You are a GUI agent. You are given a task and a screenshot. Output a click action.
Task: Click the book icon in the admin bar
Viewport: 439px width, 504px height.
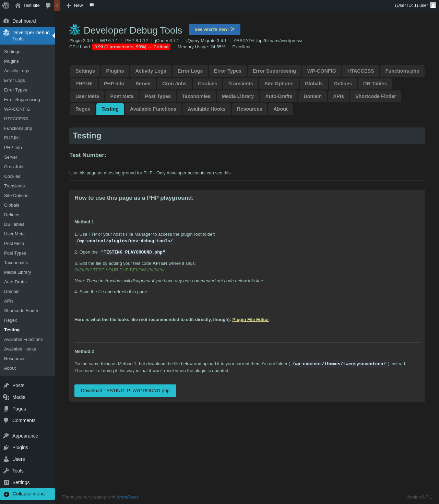(92, 5)
